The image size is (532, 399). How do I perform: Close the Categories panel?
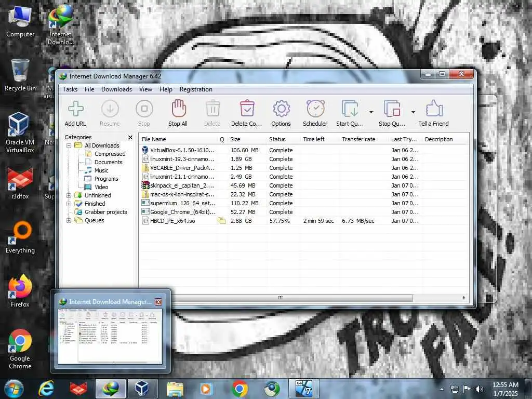(130, 137)
